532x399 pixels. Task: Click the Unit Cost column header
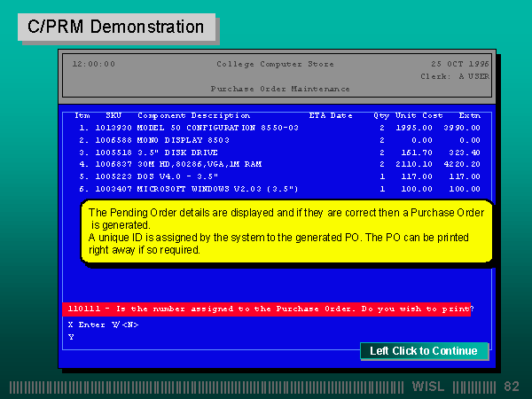click(419, 115)
